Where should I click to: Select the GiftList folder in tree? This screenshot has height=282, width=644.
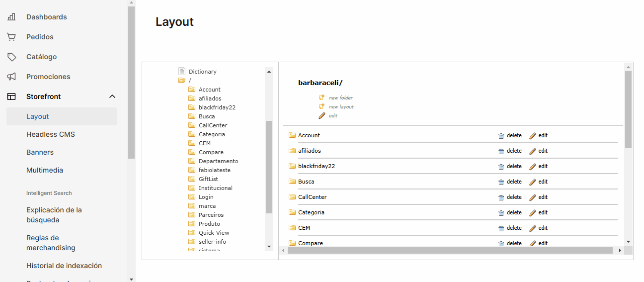pos(208,179)
